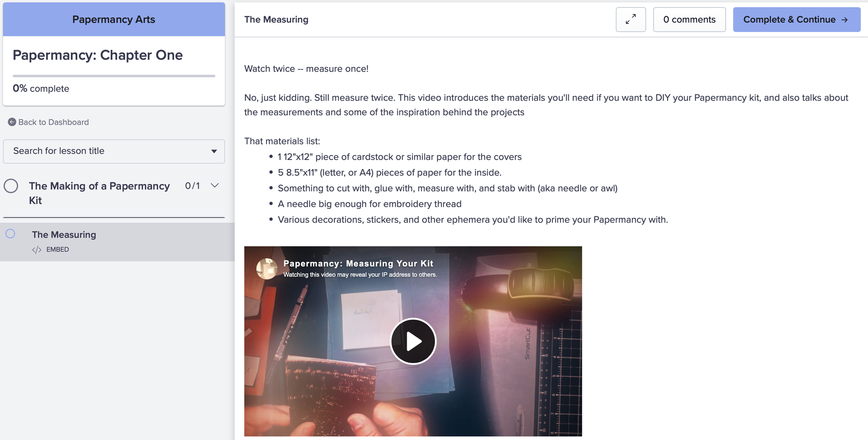The image size is (868, 440).
Task: Click the Back to Dashboard arrow icon
Action: pos(12,122)
